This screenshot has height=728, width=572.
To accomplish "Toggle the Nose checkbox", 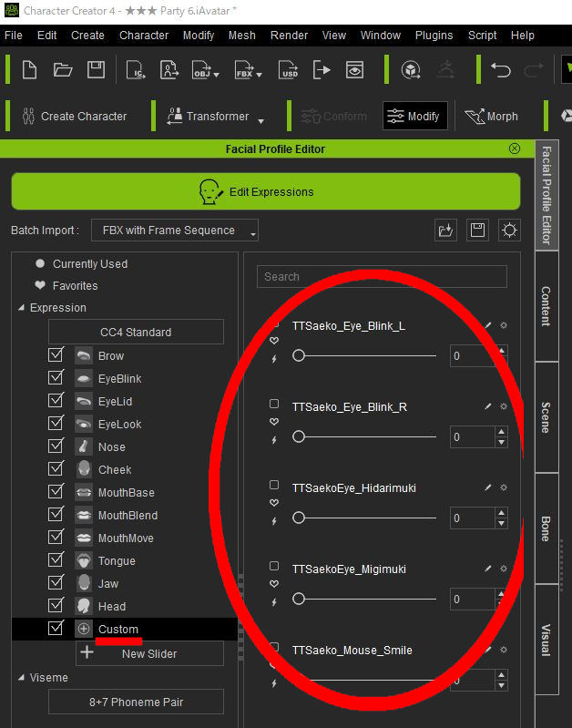I will click(x=56, y=446).
